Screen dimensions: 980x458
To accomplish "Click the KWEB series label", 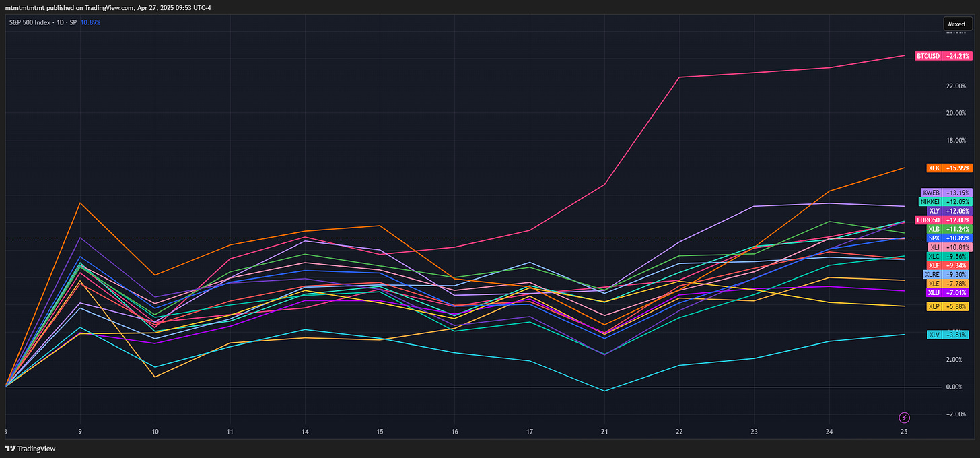I will tap(931, 193).
